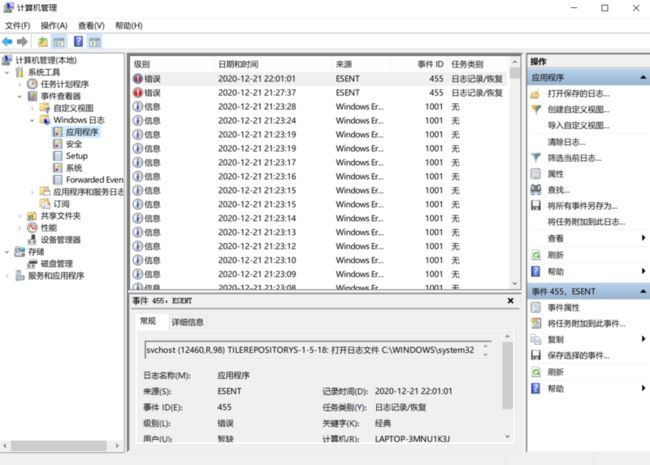Click the Back arrow toolbar icon

point(7,41)
